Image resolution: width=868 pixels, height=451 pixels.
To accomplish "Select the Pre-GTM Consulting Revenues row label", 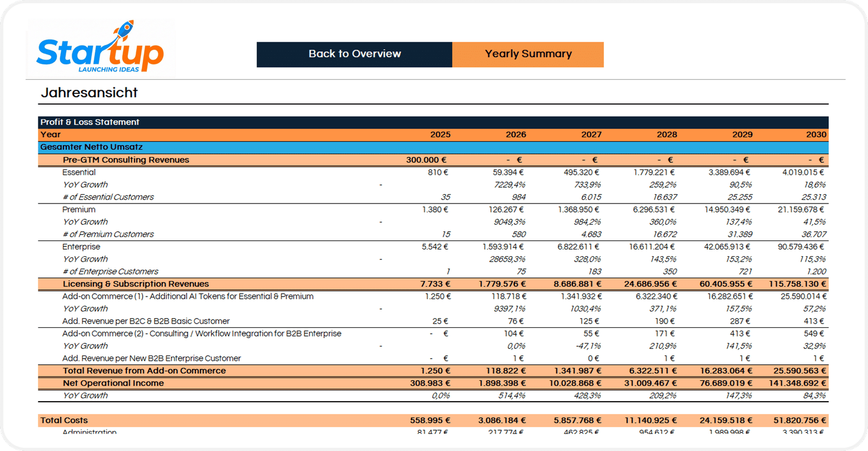I will click(126, 160).
